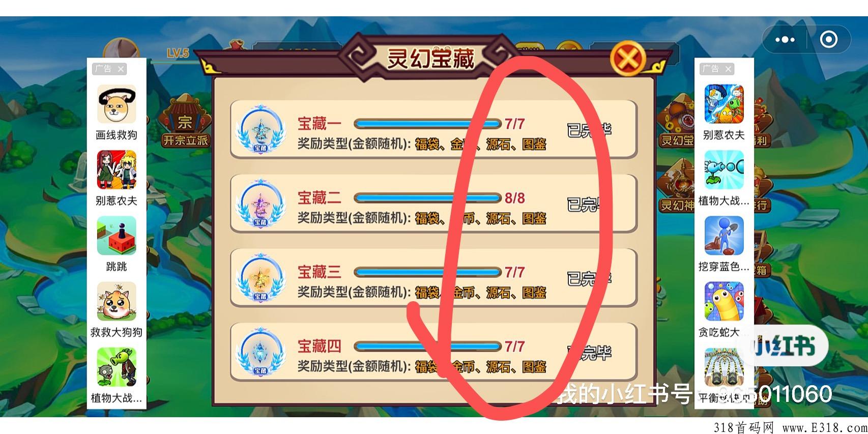Image resolution: width=868 pixels, height=434 pixels.
Task: Select the 宝藏二 treasure row
Action: (x=433, y=204)
